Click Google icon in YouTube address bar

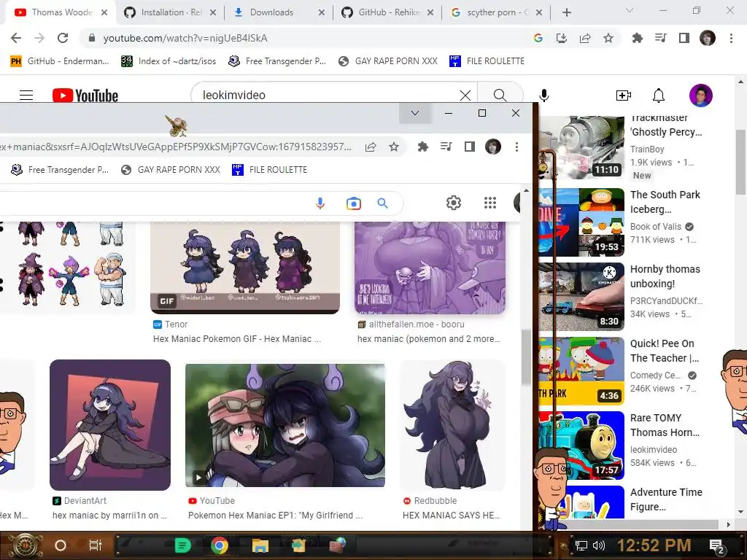pyautogui.click(x=538, y=38)
